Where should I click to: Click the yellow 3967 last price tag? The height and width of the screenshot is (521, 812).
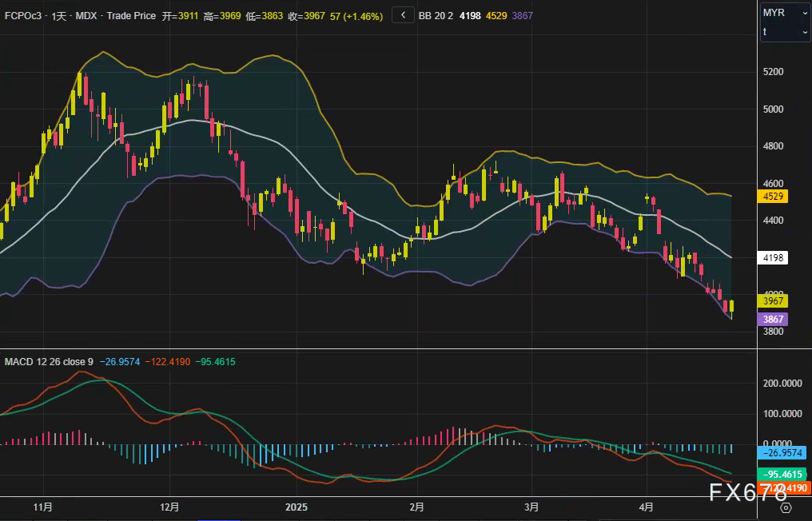[773, 301]
